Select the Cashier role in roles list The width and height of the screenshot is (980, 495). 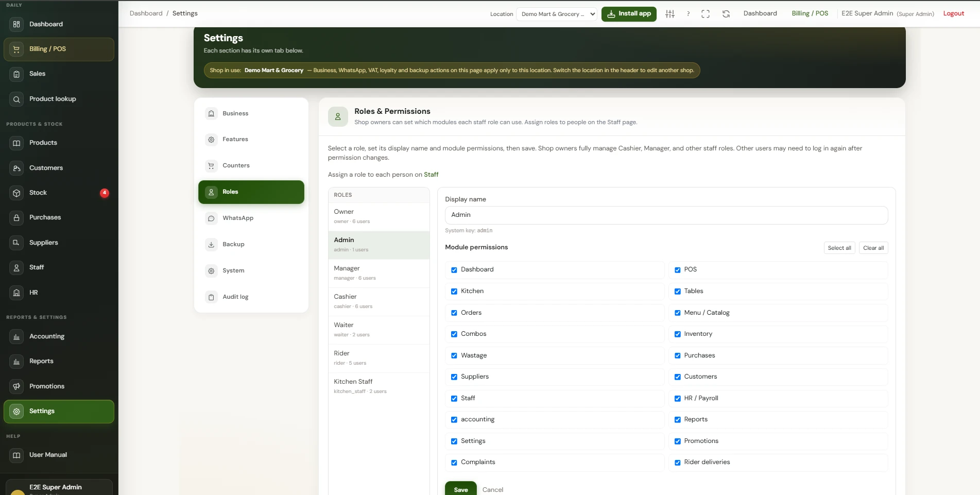point(379,302)
